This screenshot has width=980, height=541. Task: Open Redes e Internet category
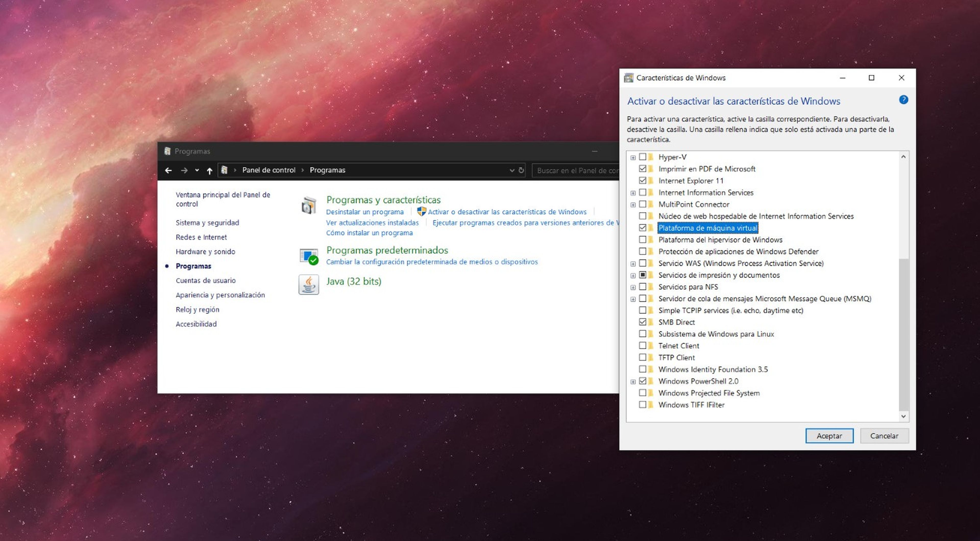pos(201,237)
